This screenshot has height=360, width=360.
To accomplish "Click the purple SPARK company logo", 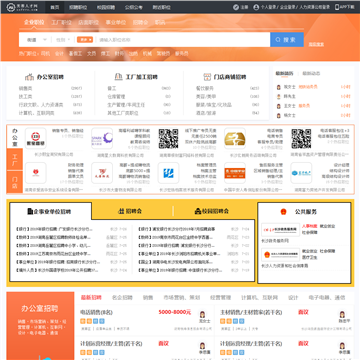I will tap(102, 139).
